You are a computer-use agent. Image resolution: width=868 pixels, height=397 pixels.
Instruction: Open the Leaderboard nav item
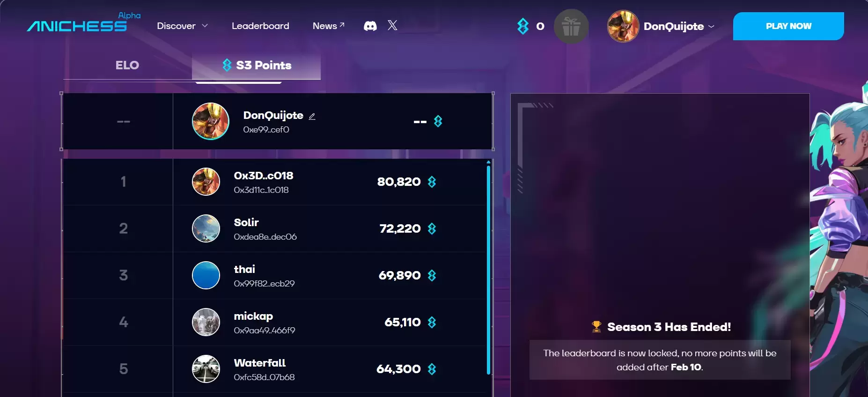(x=260, y=26)
